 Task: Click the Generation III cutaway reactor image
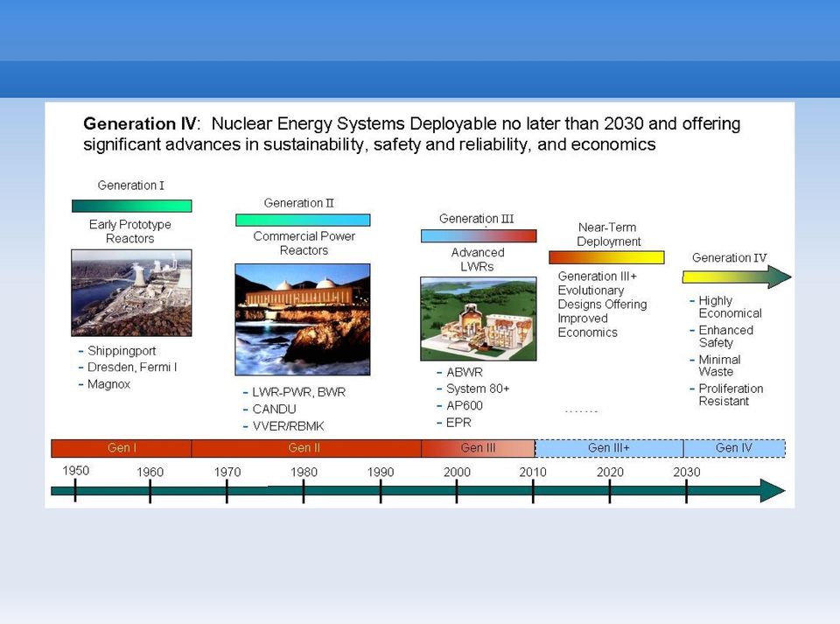pos(479,319)
